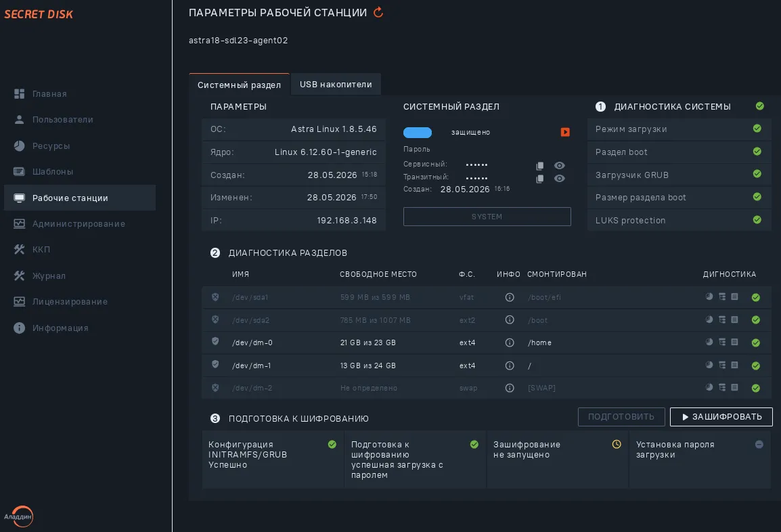The width and height of the screenshot is (781, 532).
Task: Click the list diagnostic icon for /dev/dm-0
Action: 735,342
